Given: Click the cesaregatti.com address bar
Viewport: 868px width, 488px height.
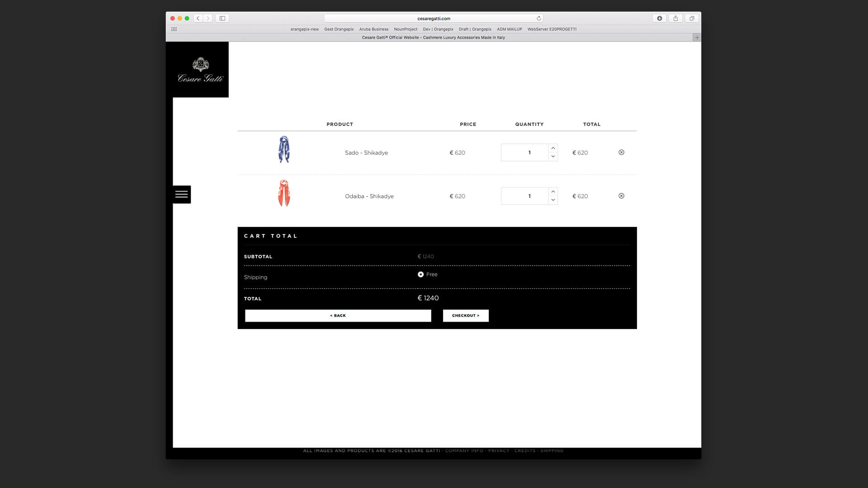Looking at the screenshot, I should point(434,19).
